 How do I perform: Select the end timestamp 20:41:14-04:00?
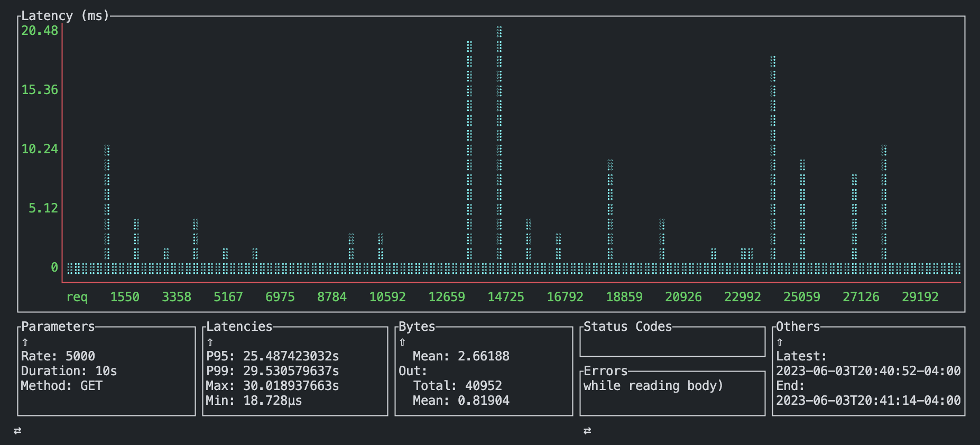click(868, 401)
